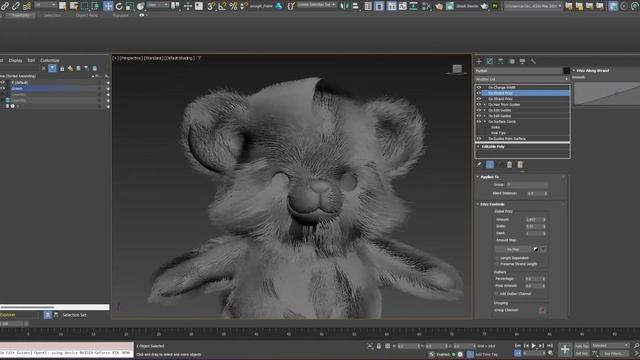Toggle the Angle Snap icon
The height and width of the screenshot is (360, 640).
point(222,6)
